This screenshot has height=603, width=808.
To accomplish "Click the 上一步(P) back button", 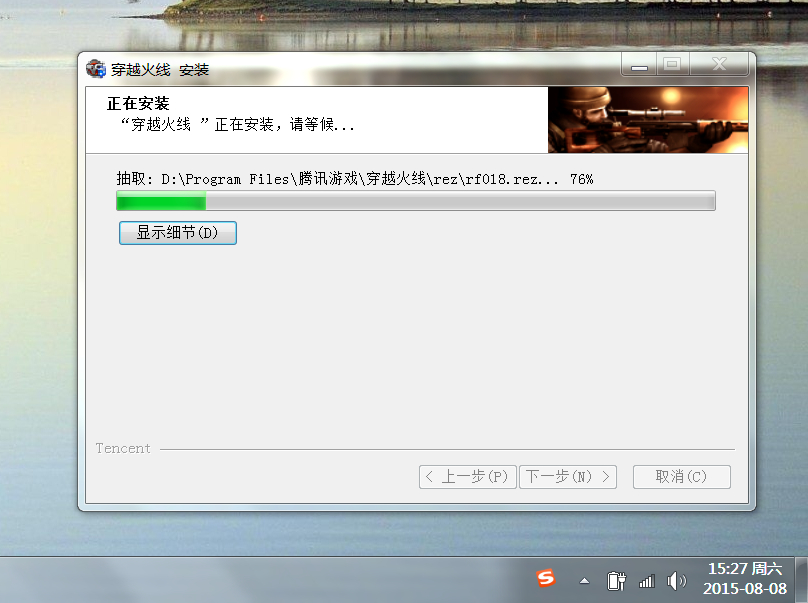I will pyautogui.click(x=467, y=477).
